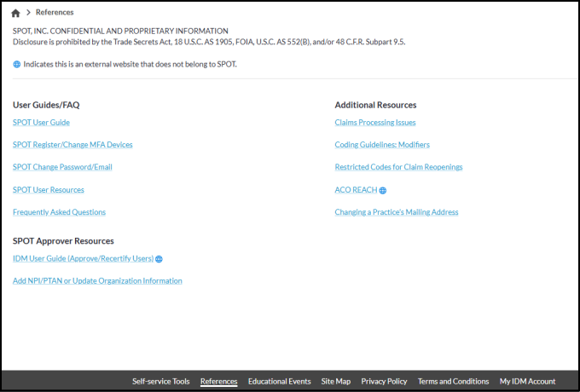Select Privacy Policy in footer menu

pyautogui.click(x=385, y=381)
